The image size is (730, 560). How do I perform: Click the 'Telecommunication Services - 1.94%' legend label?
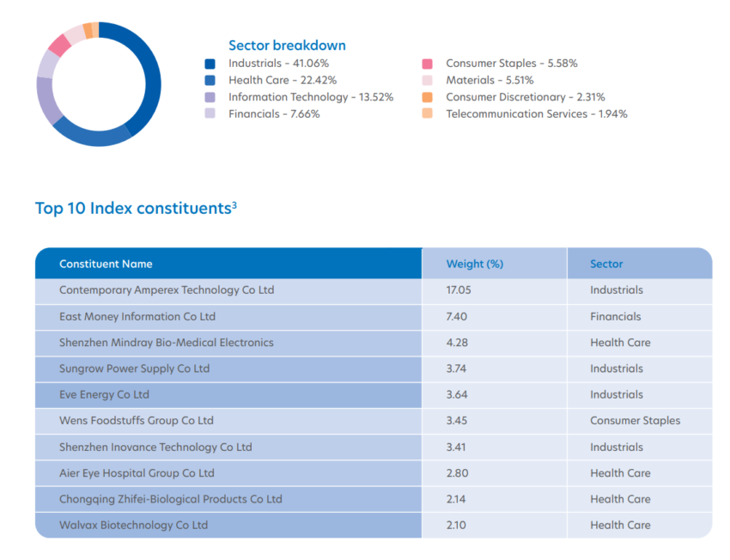(x=537, y=113)
